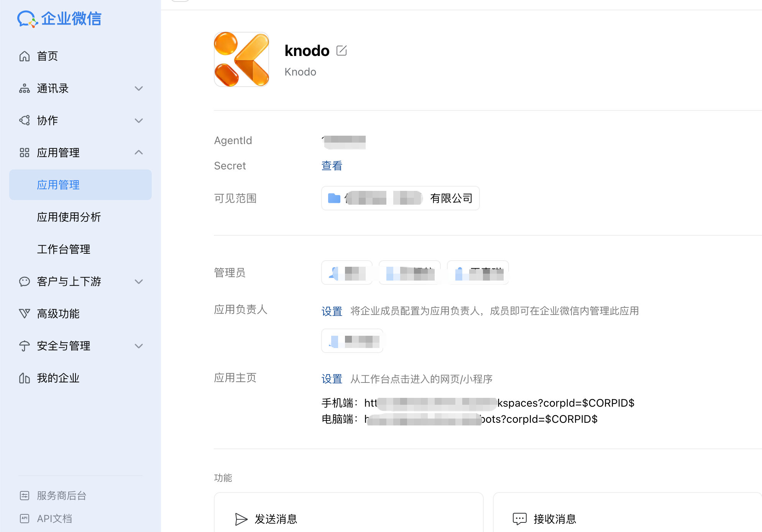Open 工作台管理 in the sidebar menu
762x532 pixels.
point(64,249)
